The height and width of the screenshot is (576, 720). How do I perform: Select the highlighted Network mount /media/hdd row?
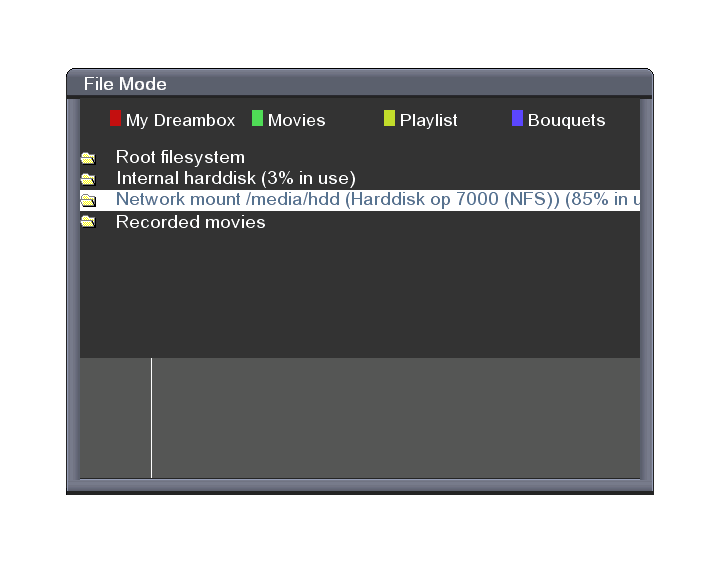coord(360,200)
